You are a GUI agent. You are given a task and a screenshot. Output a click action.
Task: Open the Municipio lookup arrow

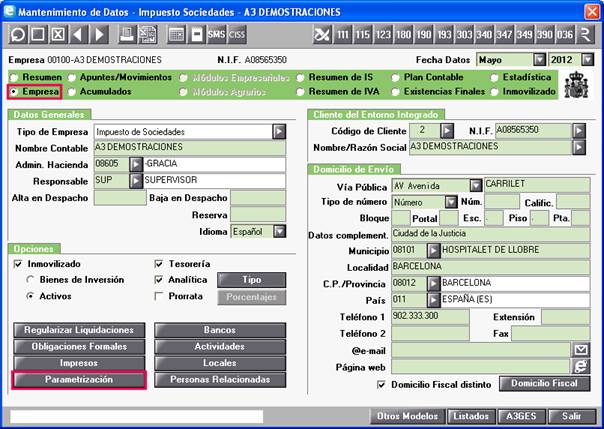433,251
